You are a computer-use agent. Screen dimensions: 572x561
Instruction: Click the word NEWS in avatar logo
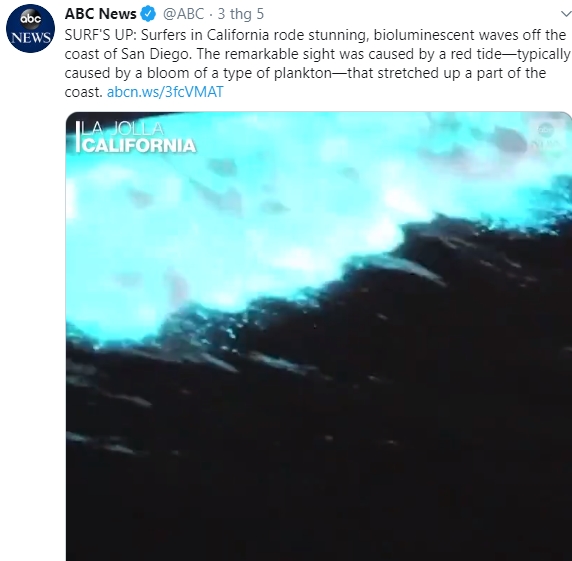click(x=31, y=38)
